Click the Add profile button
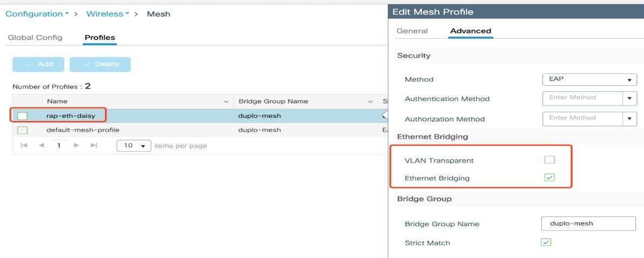The image size is (644, 258). tap(38, 64)
